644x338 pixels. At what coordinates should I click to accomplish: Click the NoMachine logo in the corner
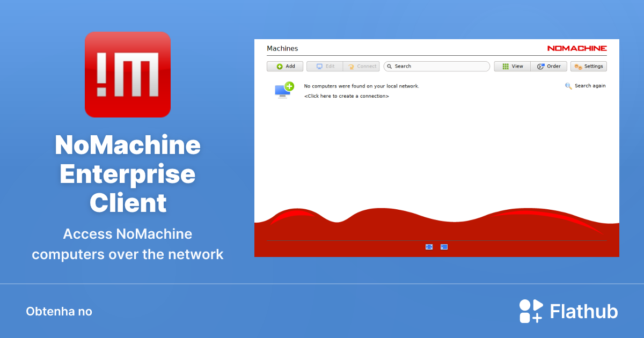[x=577, y=48]
